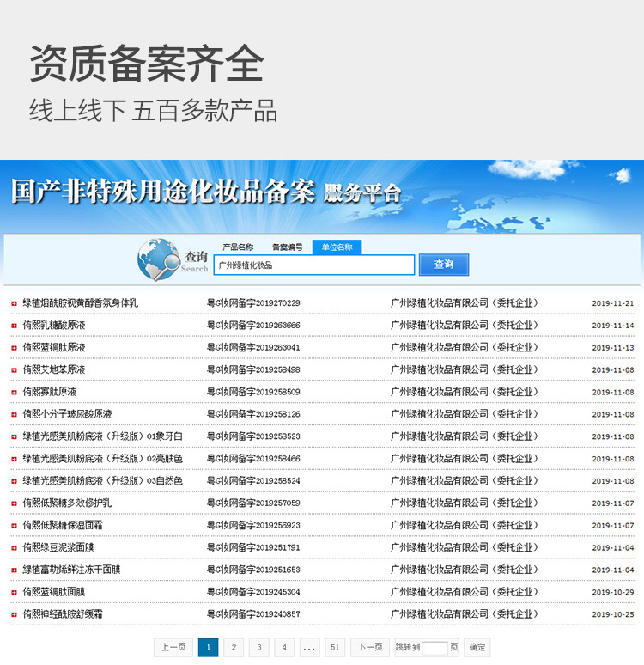Click date 2019-10-29
Image resolution: width=644 pixels, height=665 pixels.
[x=613, y=592]
